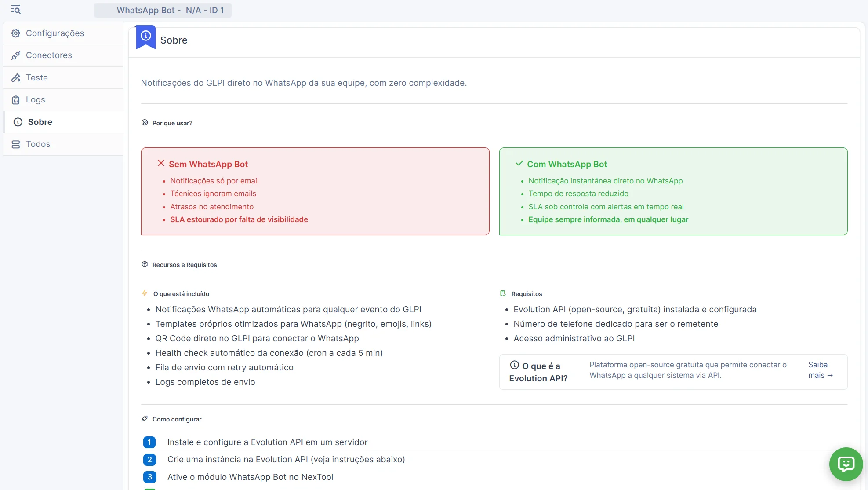Image resolution: width=868 pixels, height=490 pixels.
Task: Click 'Notificação instantânea direto no WhatsApp'
Action: (x=606, y=181)
